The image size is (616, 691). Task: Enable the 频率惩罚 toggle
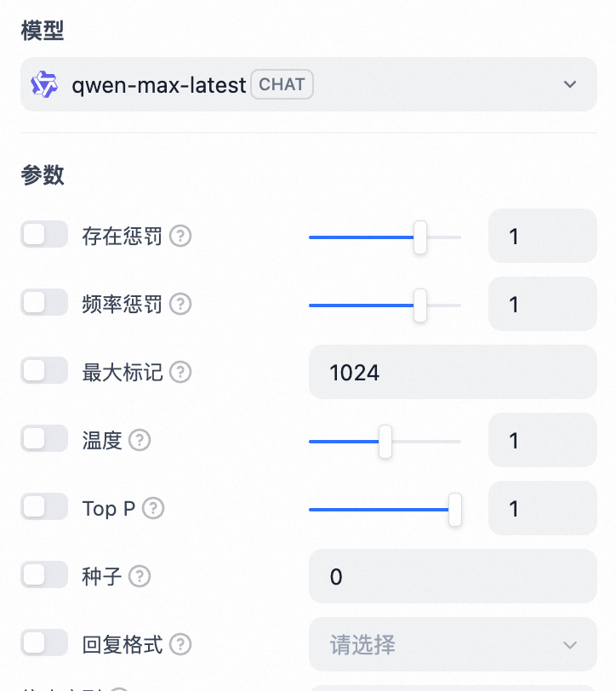pos(44,302)
